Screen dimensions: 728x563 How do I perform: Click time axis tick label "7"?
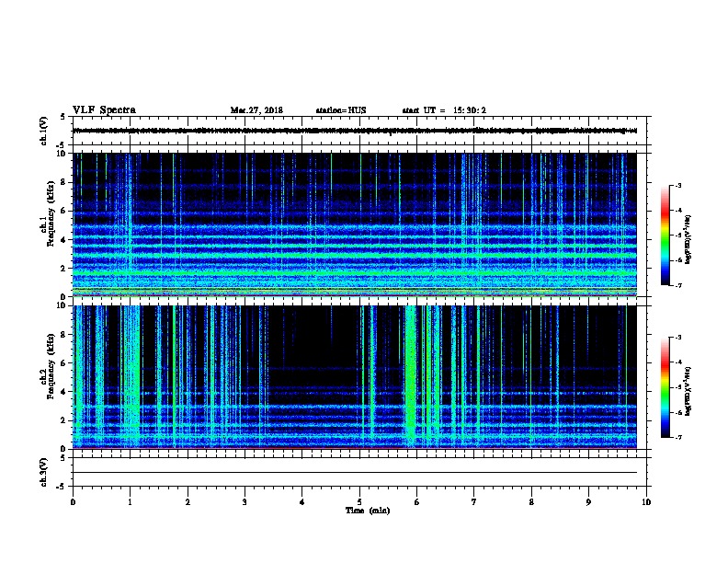474,502
